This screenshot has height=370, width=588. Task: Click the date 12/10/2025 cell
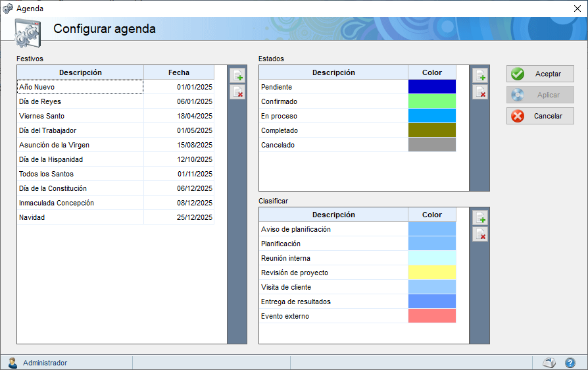coord(179,159)
